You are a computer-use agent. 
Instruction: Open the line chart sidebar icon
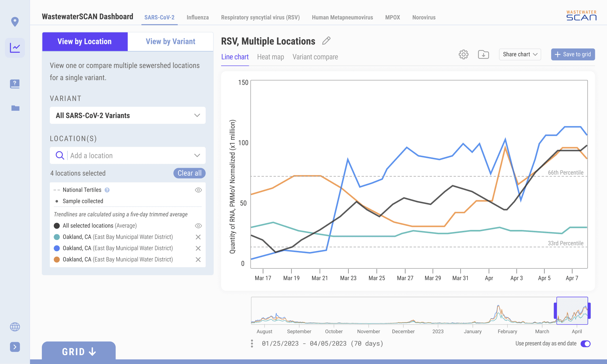pyautogui.click(x=15, y=48)
